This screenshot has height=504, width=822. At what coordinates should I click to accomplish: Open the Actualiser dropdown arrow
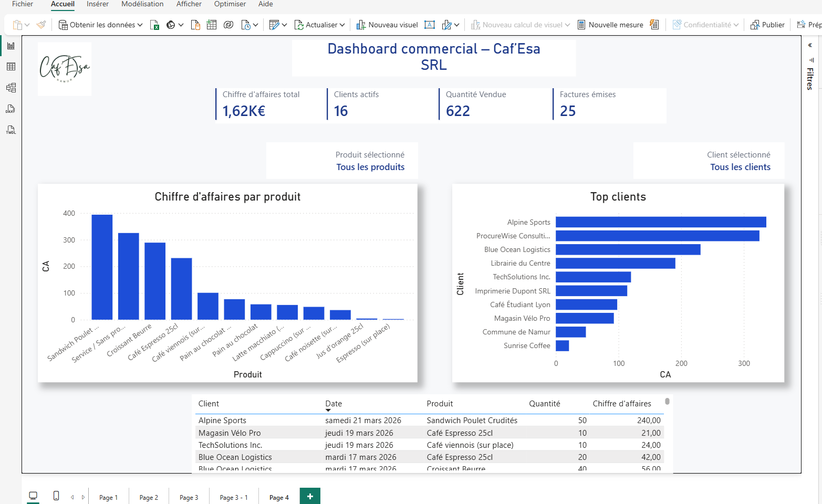point(342,25)
